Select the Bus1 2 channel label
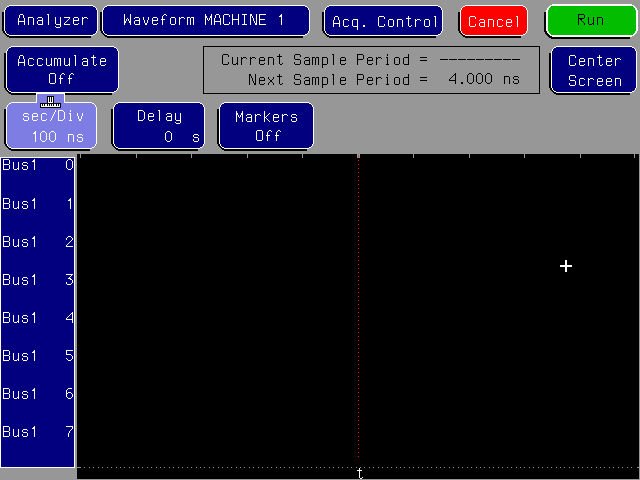This screenshot has height=480, width=640. point(38,242)
